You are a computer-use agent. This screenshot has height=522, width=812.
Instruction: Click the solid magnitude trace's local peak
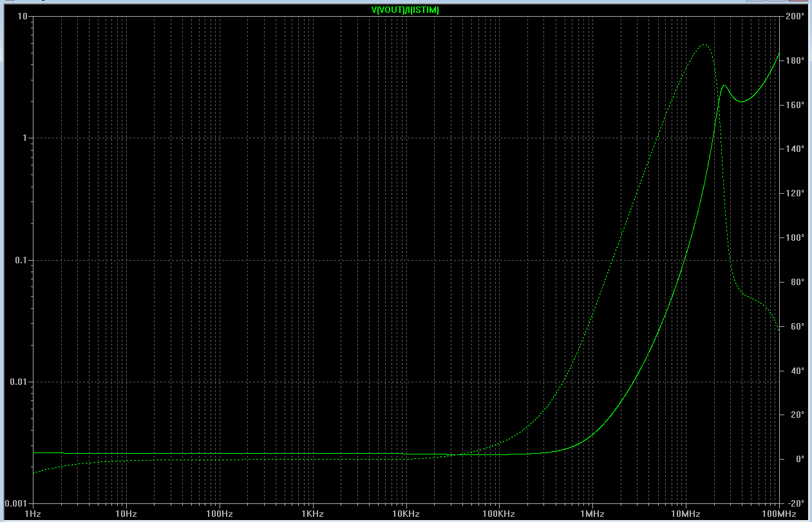pos(724,86)
